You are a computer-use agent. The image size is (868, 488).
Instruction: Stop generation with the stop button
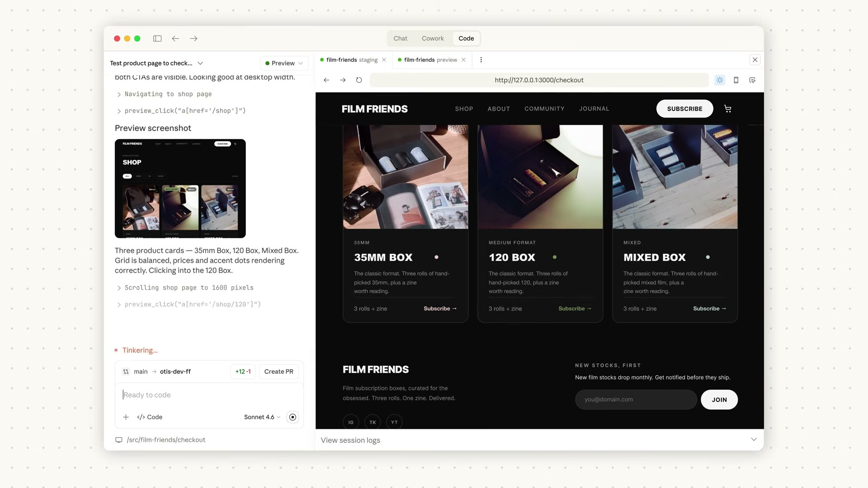click(293, 417)
